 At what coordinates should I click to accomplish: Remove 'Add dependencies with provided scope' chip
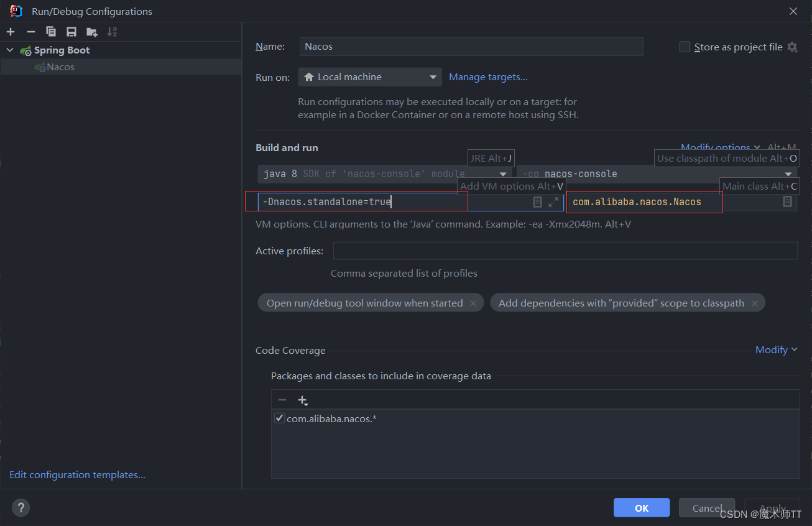click(x=755, y=303)
